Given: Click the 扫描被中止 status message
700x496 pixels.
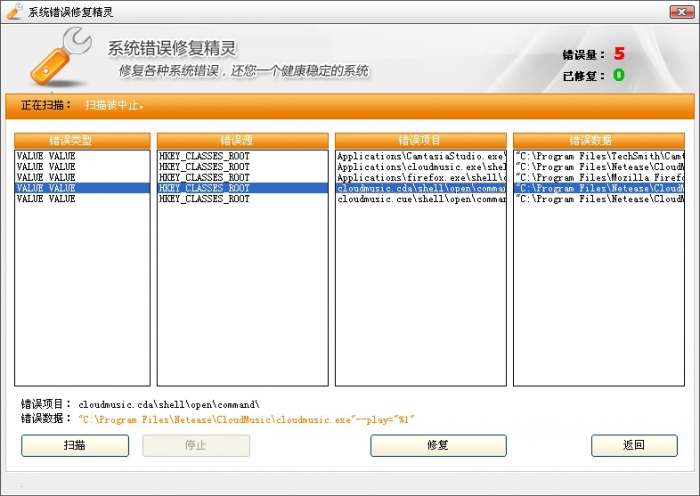Looking at the screenshot, I should click(114, 105).
